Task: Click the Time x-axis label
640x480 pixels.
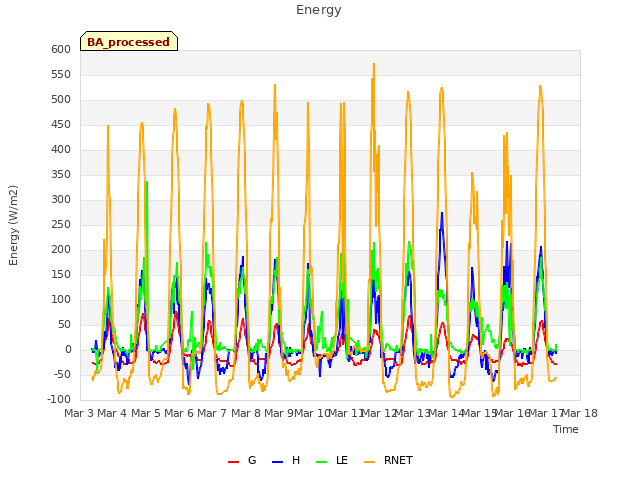Action: tap(566, 429)
